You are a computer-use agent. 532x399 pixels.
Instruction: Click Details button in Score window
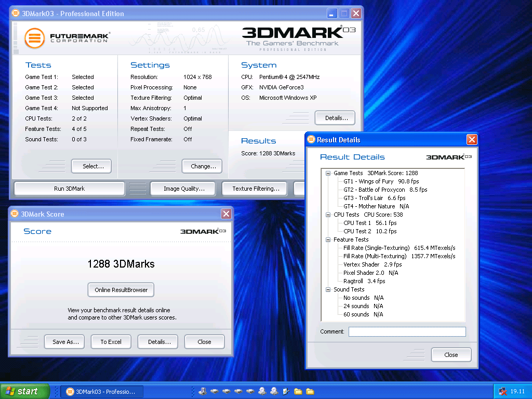[158, 342]
